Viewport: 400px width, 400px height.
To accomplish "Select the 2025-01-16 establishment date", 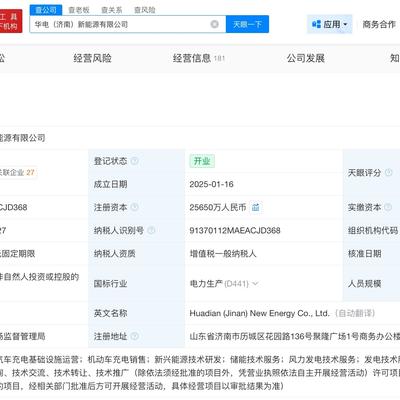I will pos(211,184).
